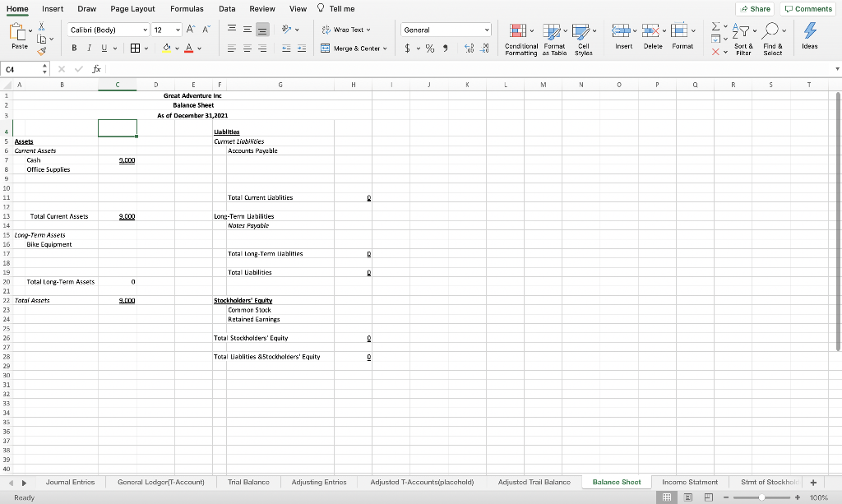This screenshot has height=504, width=842.
Task: Click the Increase Decimal icon
Action: pos(469,49)
